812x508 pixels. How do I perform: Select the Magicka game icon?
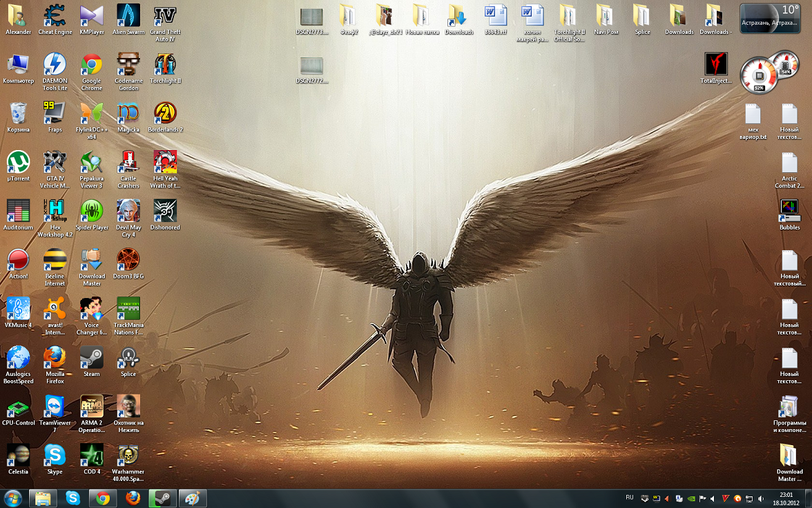(128, 117)
